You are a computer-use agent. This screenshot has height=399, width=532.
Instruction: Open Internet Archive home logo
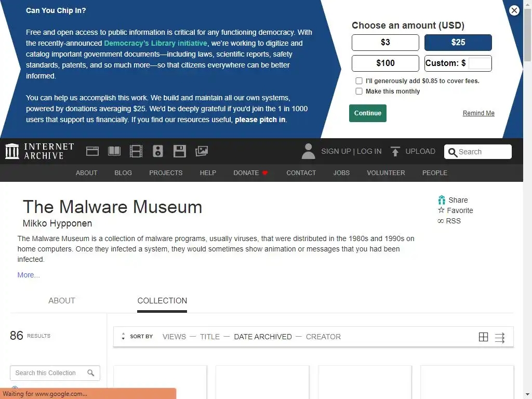pos(39,151)
